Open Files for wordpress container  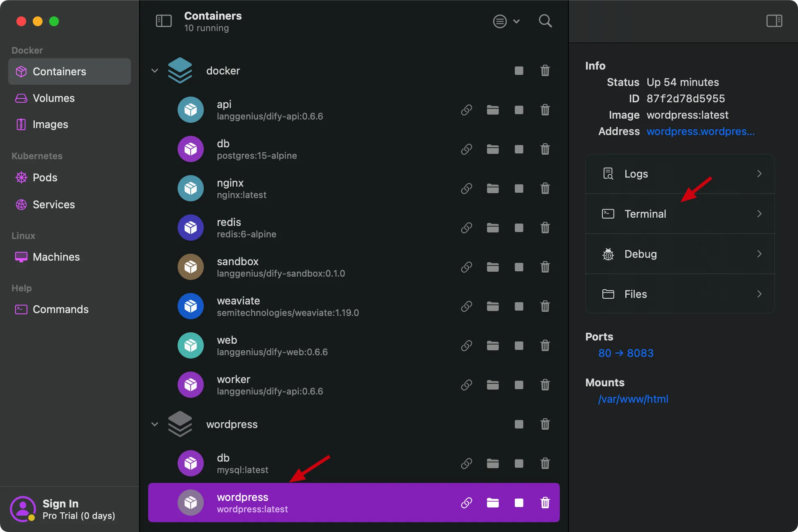(x=680, y=294)
